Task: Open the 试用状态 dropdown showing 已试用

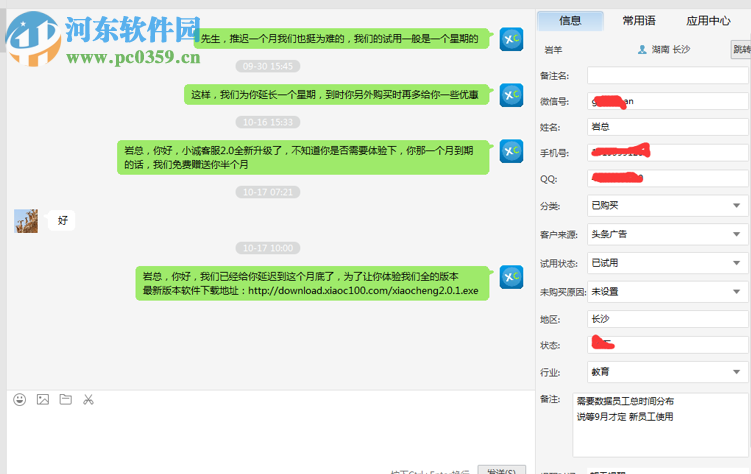Action: 667,263
